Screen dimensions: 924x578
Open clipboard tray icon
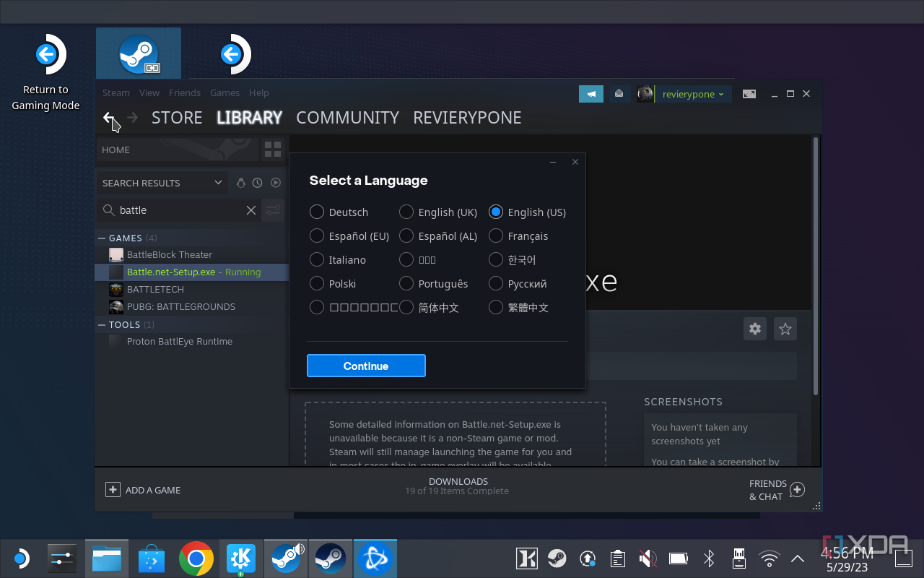click(x=617, y=558)
